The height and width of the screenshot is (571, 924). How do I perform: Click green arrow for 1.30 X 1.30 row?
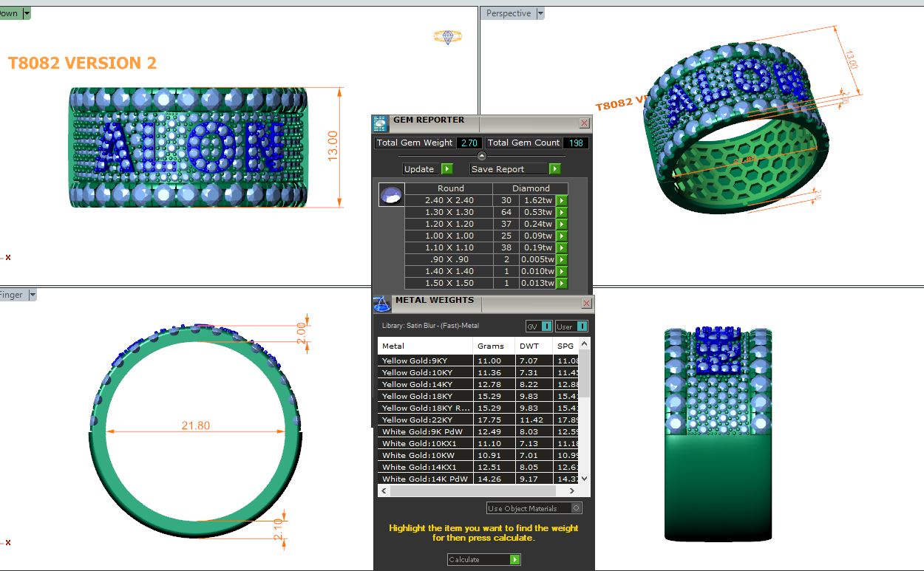(x=562, y=212)
